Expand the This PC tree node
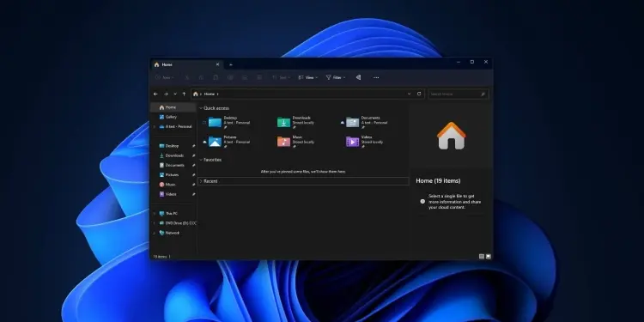The width and height of the screenshot is (644, 322). pyautogui.click(x=155, y=214)
